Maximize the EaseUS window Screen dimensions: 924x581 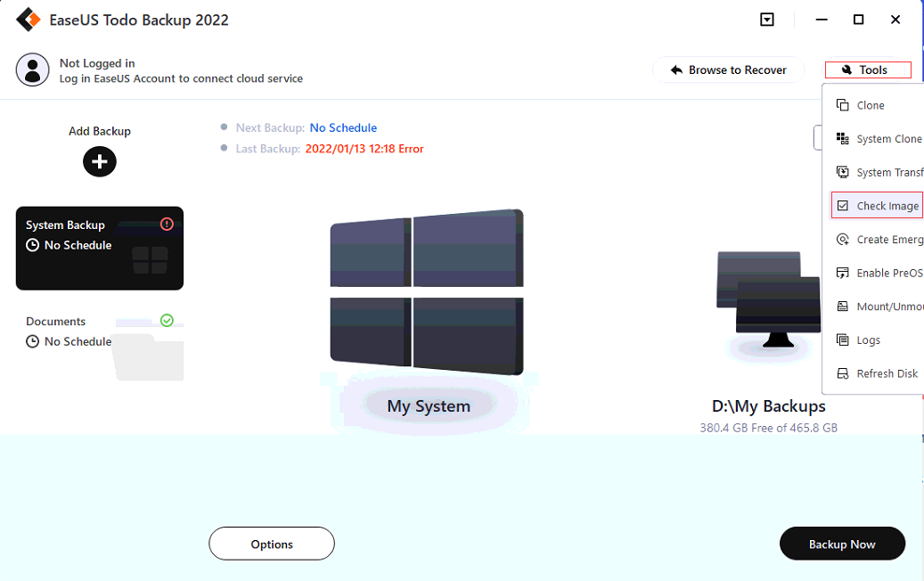pyautogui.click(x=859, y=20)
